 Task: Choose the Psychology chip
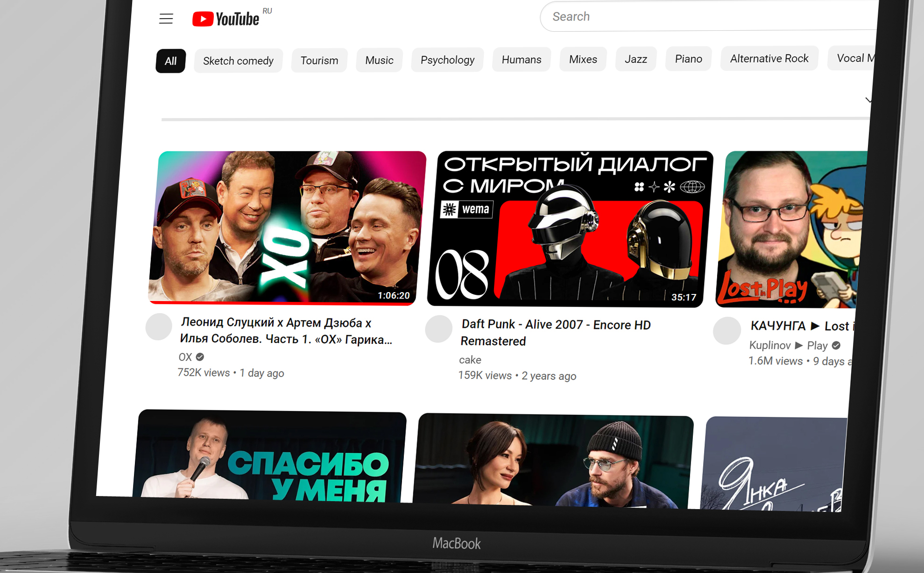[x=447, y=60]
